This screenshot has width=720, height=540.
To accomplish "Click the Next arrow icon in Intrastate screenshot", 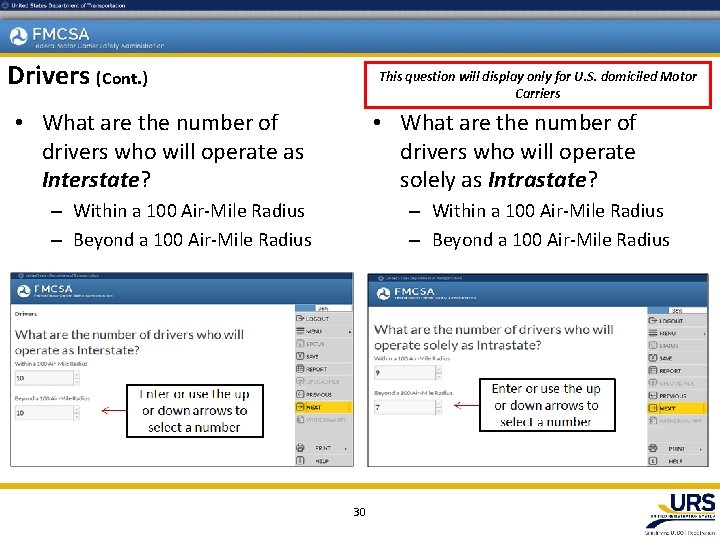I will tap(652, 408).
